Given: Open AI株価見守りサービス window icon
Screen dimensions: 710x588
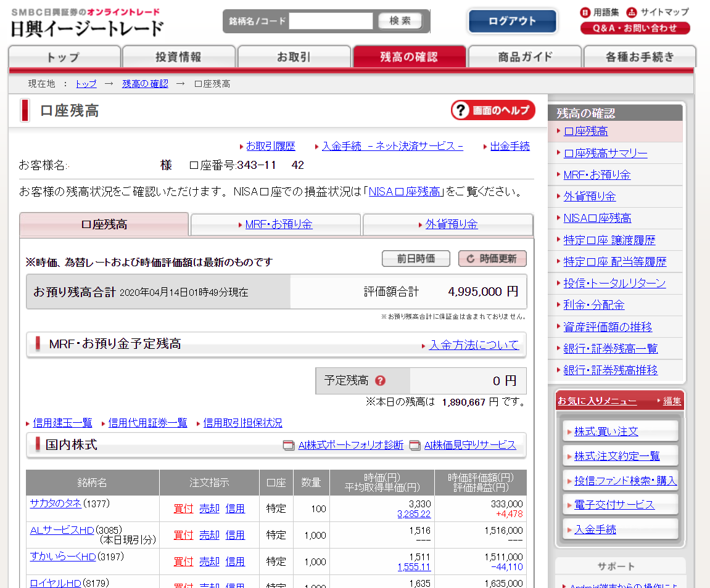Looking at the screenshot, I should coord(415,445).
